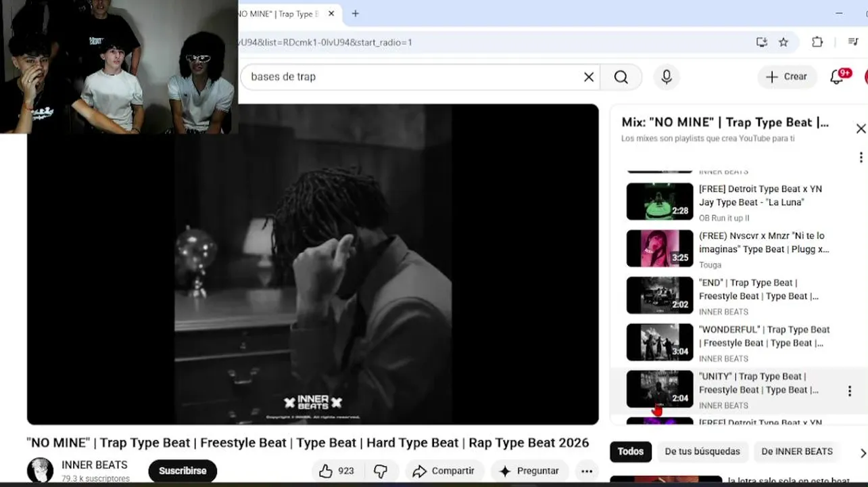Open the "WONDERFUL" | Trap Type Beat title
This screenshot has height=487, width=868.
coord(764,336)
